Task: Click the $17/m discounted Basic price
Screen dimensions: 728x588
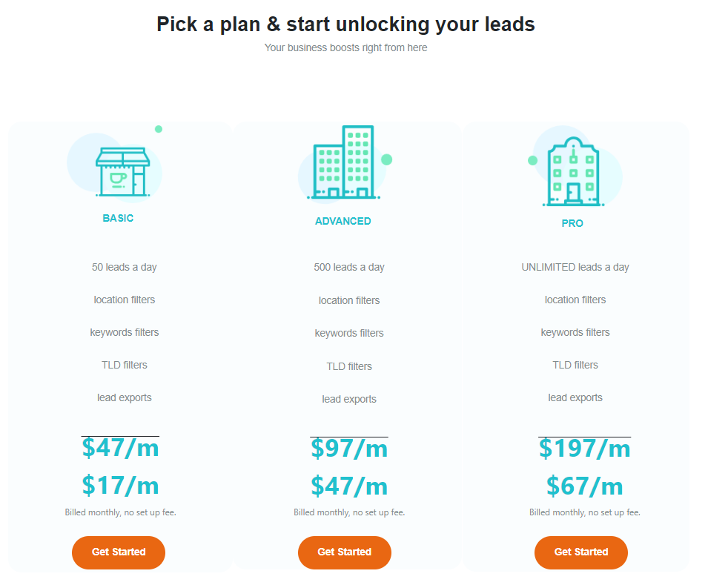Action: (x=120, y=486)
